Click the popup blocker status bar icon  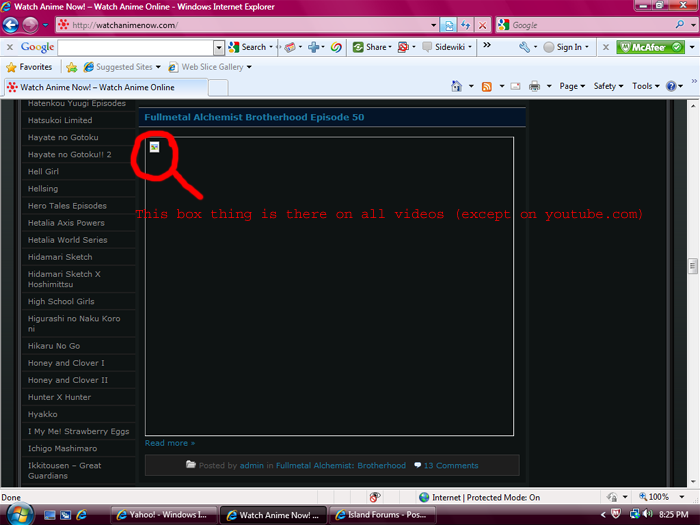pyautogui.click(x=375, y=497)
